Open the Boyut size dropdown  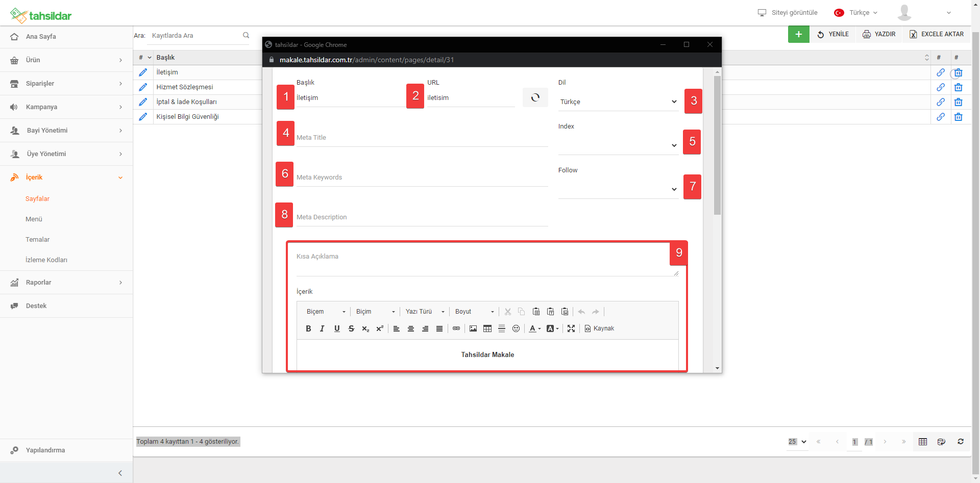[x=475, y=312]
